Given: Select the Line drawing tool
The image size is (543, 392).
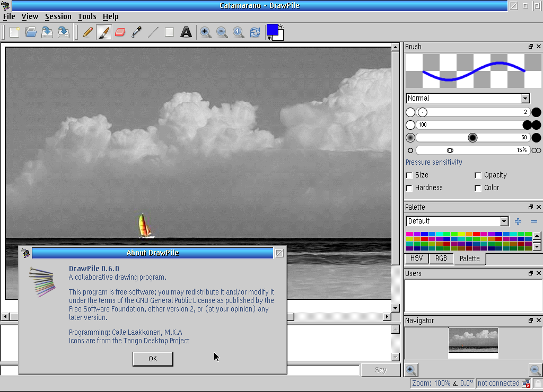Looking at the screenshot, I should coord(153,32).
